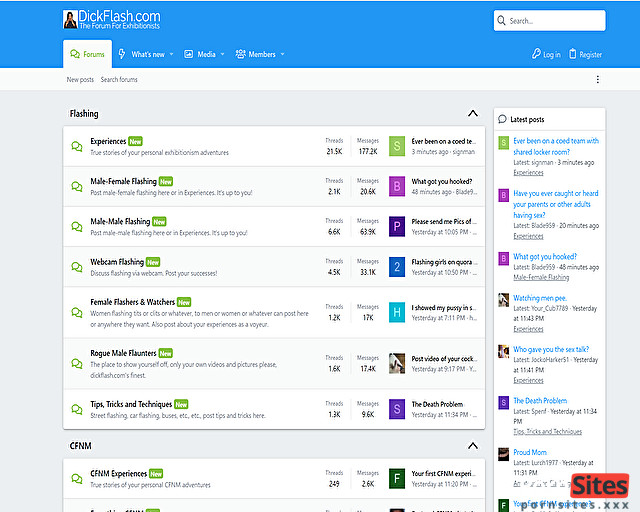Collapse the CFNM category section
The width and height of the screenshot is (640, 512).
click(473, 445)
